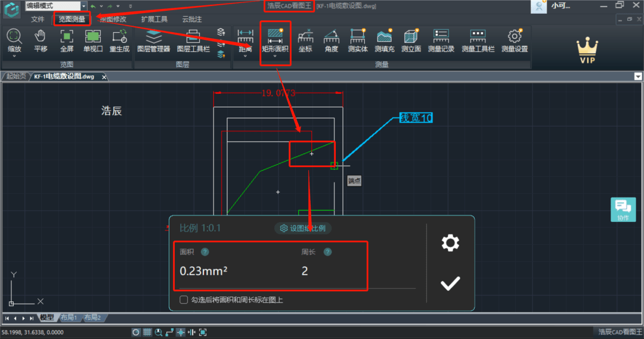Toggle the crosshair snap icon in status bar
The width and height of the screenshot is (644, 339).
tap(180, 332)
